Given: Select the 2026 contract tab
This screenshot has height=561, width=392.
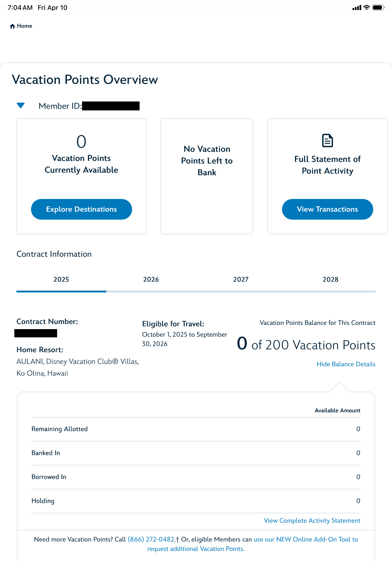Looking at the screenshot, I should (x=151, y=279).
